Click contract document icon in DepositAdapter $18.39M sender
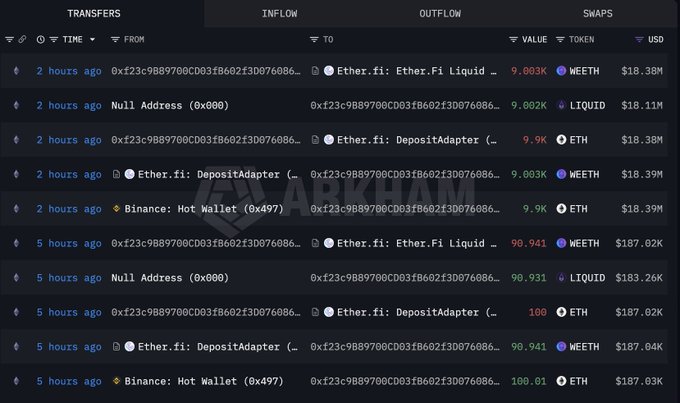This screenshot has height=403, width=680. pyautogui.click(x=116, y=174)
